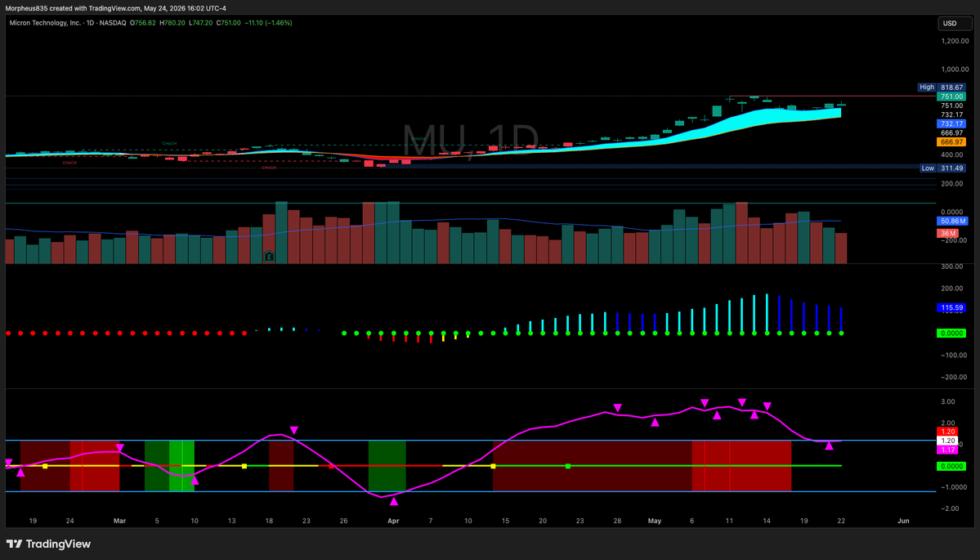The height and width of the screenshot is (560, 980).
Task: Click the TradingView logo
Action: 49,544
